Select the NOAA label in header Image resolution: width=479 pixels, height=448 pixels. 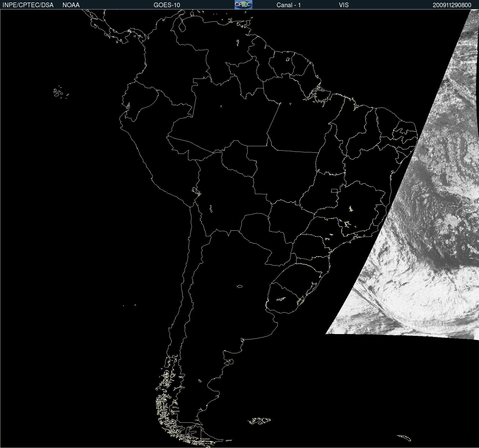pyautogui.click(x=71, y=5)
